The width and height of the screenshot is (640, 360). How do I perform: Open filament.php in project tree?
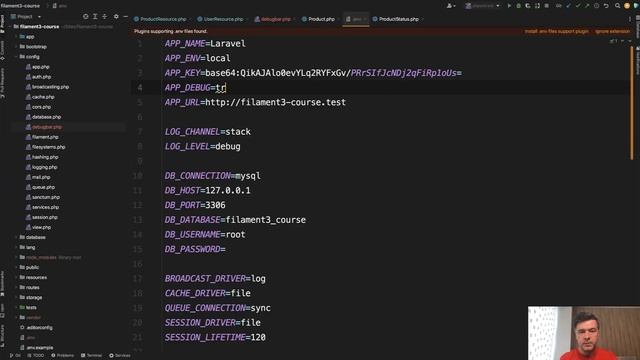pyautogui.click(x=45, y=137)
